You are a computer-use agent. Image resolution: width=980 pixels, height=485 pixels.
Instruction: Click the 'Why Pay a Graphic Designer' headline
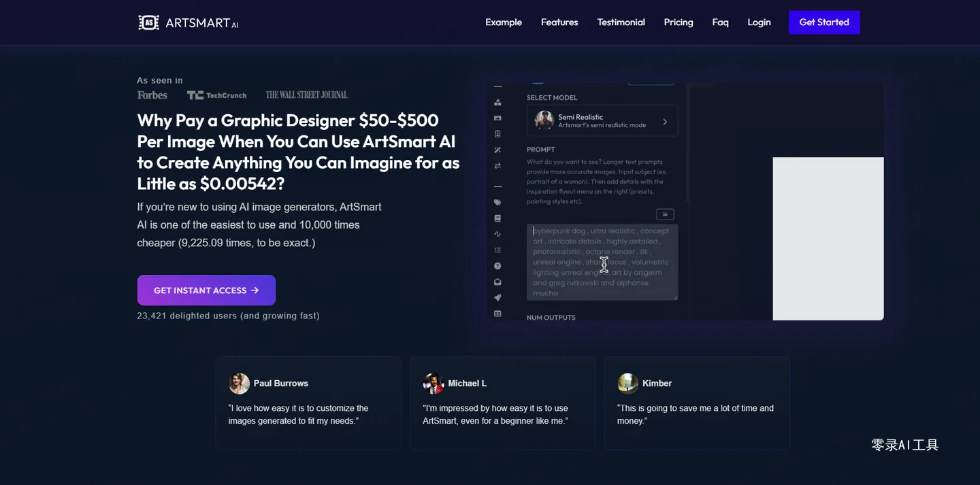(x=298, y=152)
